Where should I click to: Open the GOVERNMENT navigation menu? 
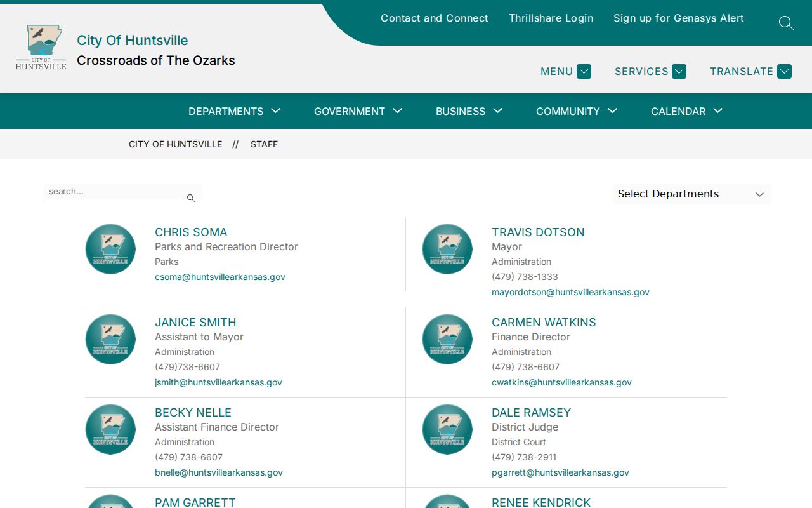tap(358, 111)
